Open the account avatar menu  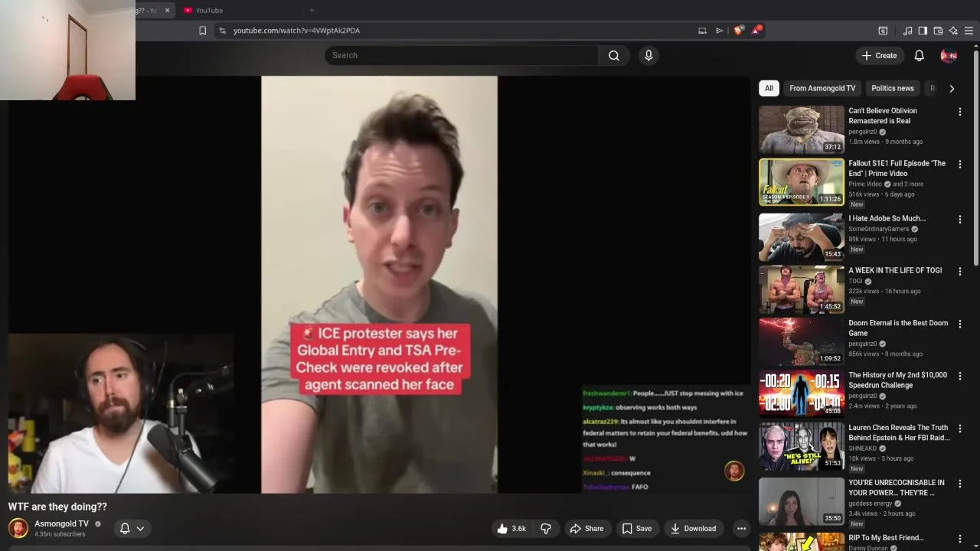point(949,55)
